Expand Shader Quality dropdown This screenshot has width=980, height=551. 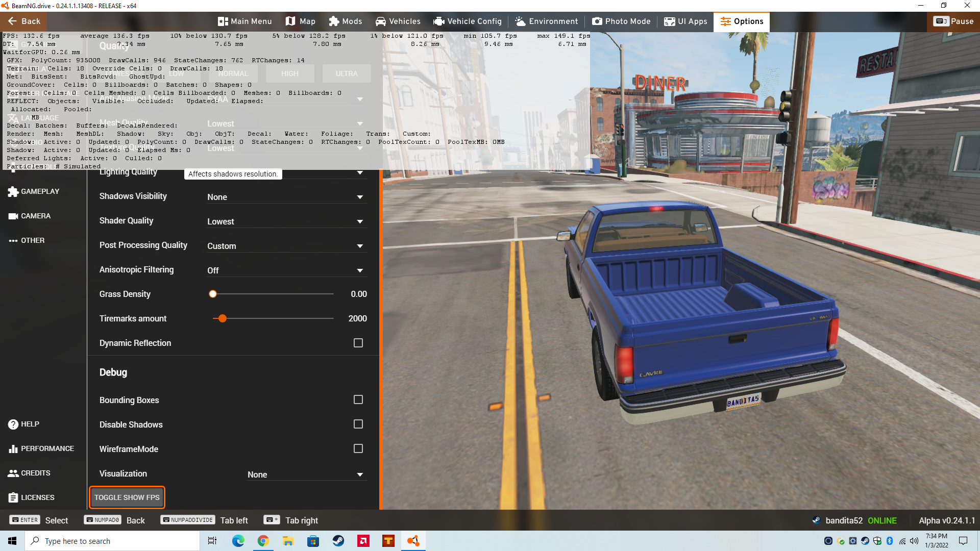tap(286, 221)
